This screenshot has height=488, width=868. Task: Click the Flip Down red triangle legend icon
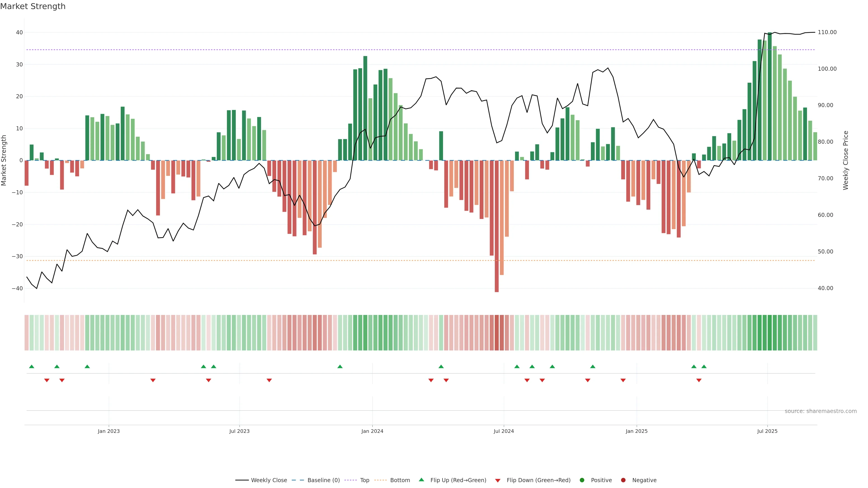click(498, 481)
